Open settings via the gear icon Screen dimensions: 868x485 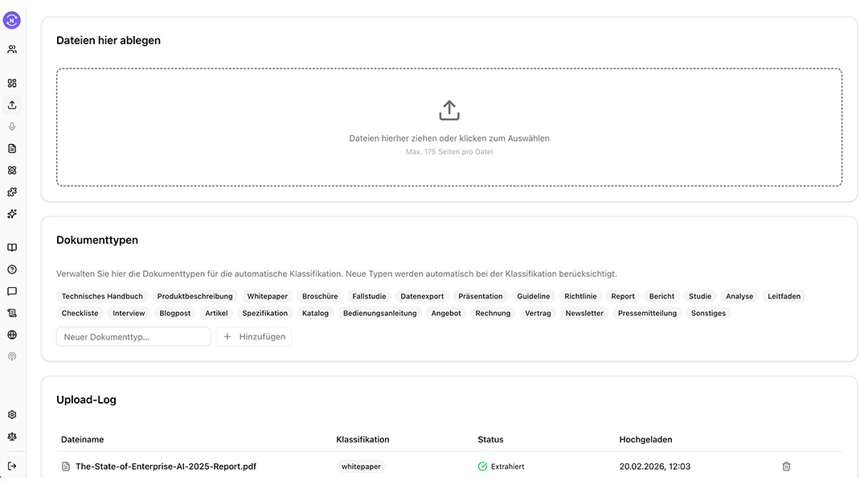tap(11, 413)
